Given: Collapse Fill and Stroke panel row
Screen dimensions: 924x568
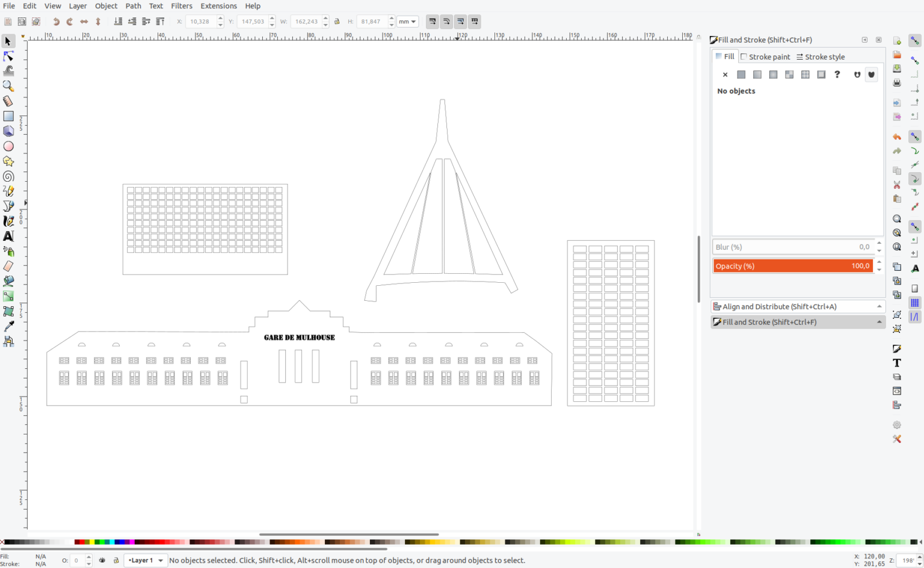Looking at the screenshot, I should [879, 322].
